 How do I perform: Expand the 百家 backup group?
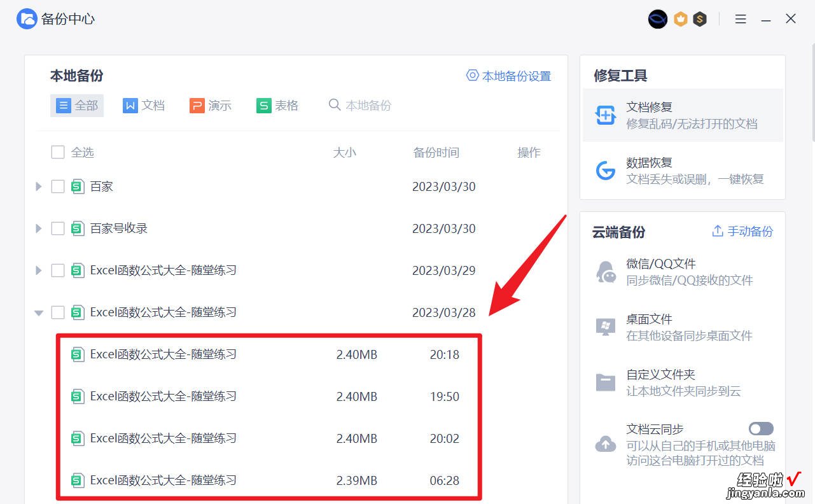pyautogui.click(x=38, y=186)
